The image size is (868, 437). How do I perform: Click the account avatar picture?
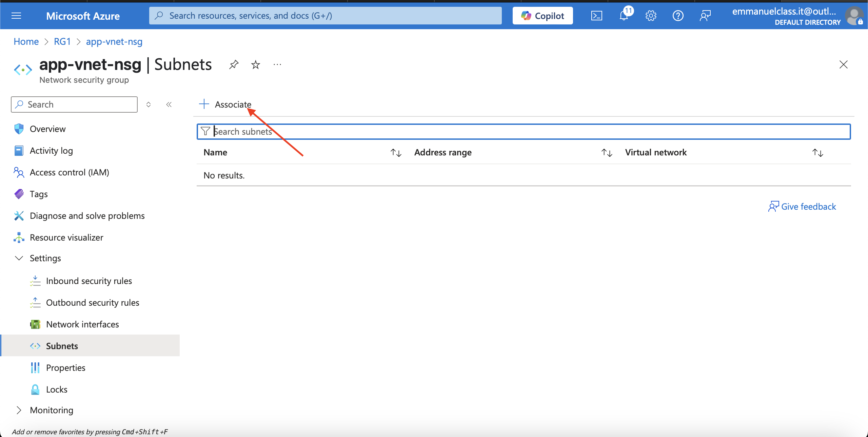click(x=854, y=16)
